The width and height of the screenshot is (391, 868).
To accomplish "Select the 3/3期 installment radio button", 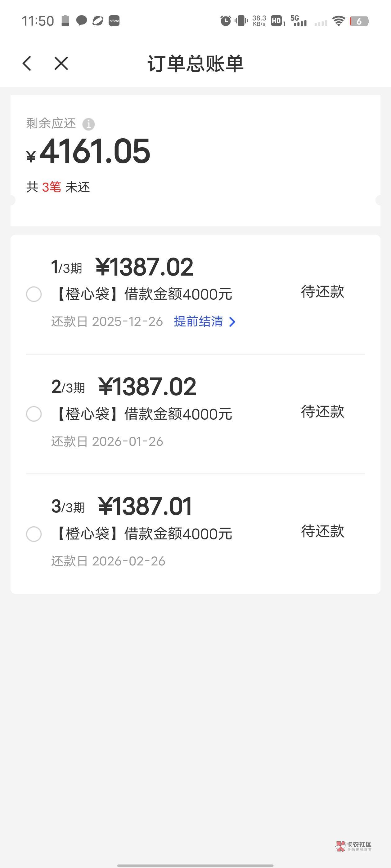I will pyautogui.click(x=34, y=534).
